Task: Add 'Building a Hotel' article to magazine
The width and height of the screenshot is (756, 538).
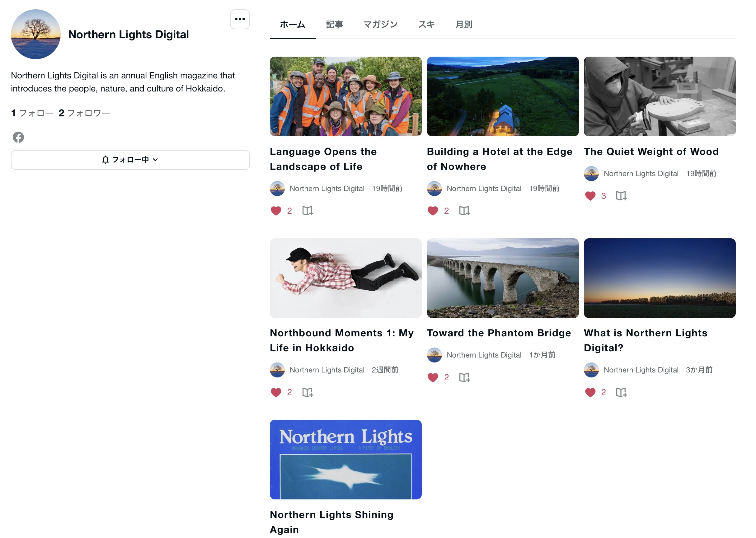Action: pos(464,211)
